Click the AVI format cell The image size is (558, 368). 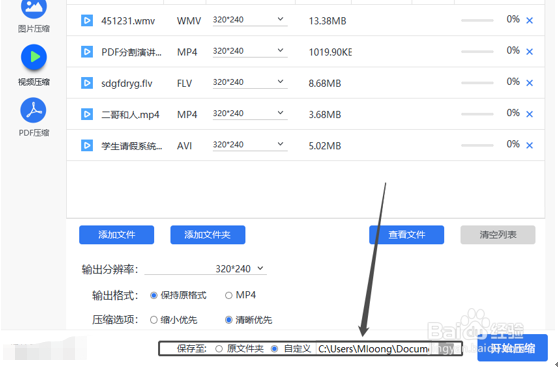click(x=184, y=146)
